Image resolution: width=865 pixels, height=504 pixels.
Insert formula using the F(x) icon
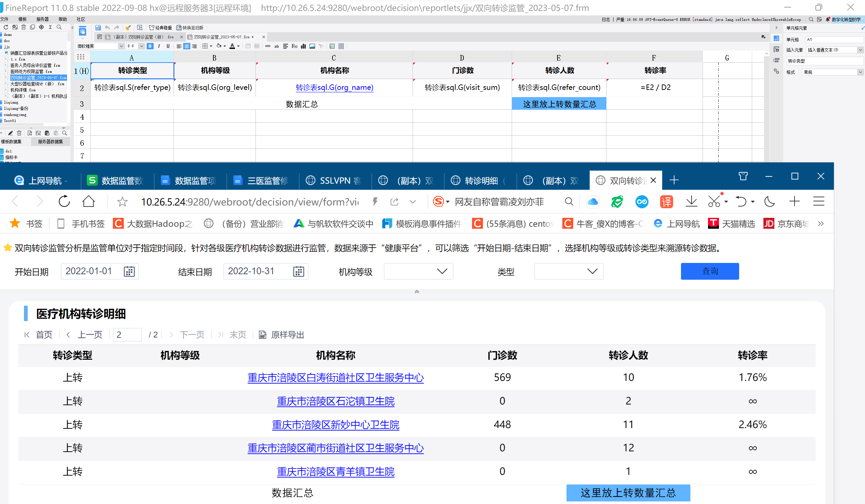pyautogui.click(x=294, y=46)
